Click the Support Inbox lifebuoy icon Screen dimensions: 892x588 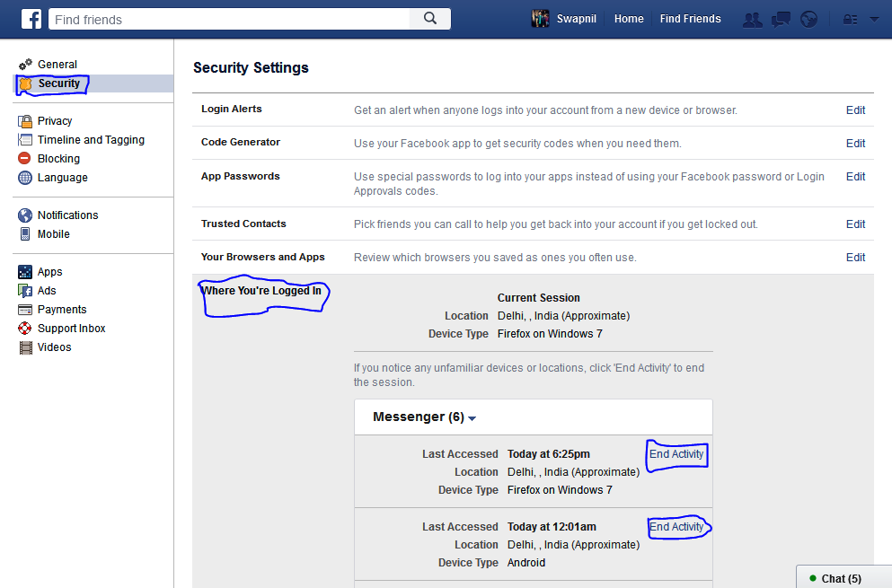point(25,329)
